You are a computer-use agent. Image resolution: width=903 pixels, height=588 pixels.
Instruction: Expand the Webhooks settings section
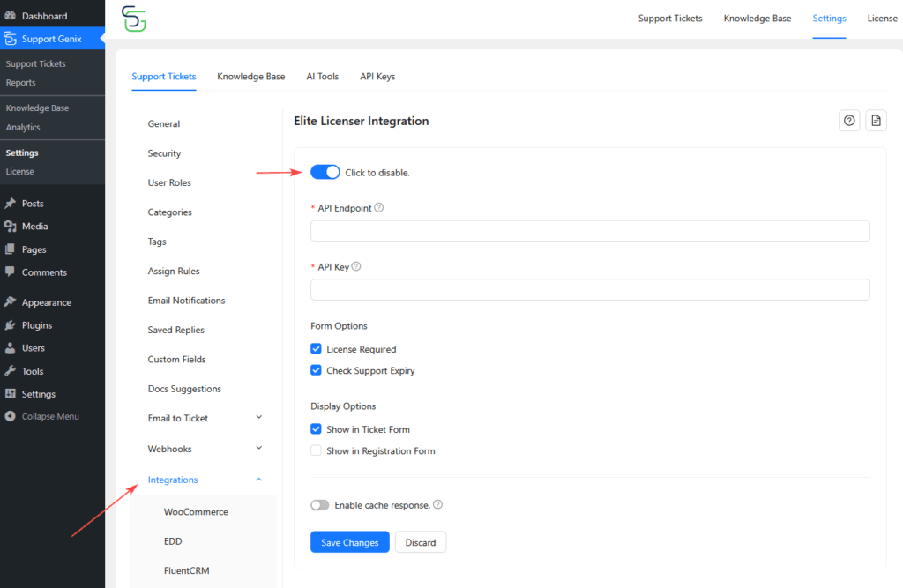pos(258,449)
